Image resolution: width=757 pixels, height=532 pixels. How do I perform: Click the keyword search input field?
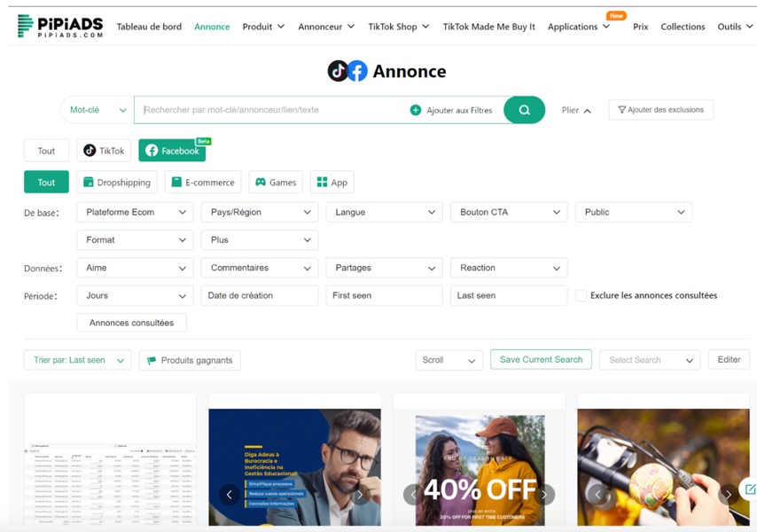[270, 110]
